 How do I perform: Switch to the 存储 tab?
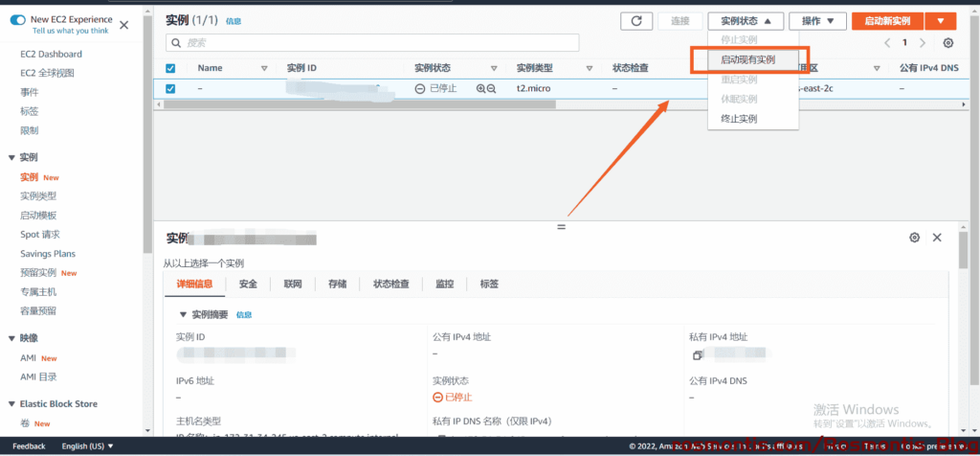338,284
